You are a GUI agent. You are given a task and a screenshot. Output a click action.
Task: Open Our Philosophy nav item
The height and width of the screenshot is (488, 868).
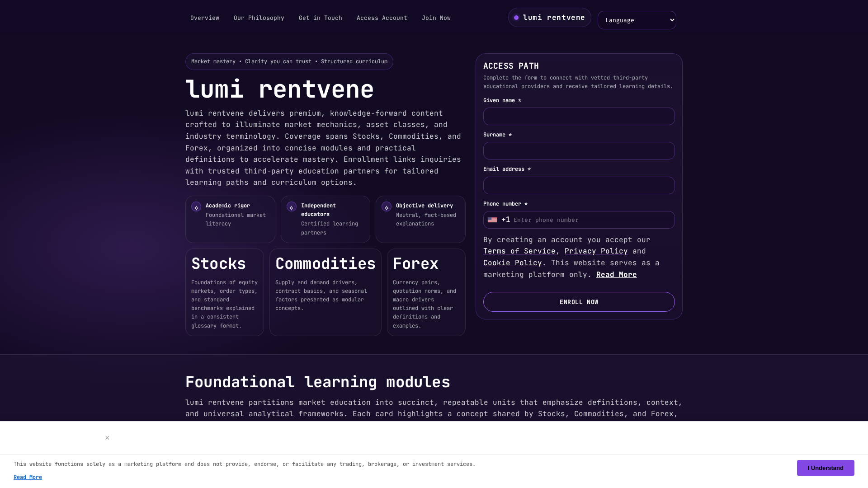coord(259,18)
